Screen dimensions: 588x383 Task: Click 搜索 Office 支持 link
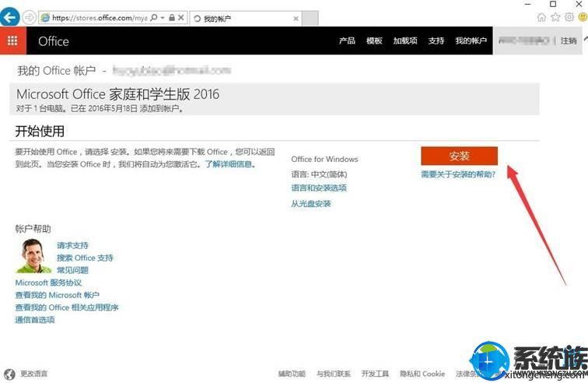coord(85,258)
